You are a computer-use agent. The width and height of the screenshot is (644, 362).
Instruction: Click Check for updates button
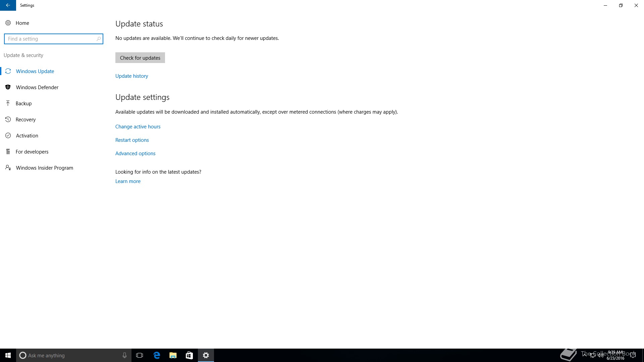(140, 58)
